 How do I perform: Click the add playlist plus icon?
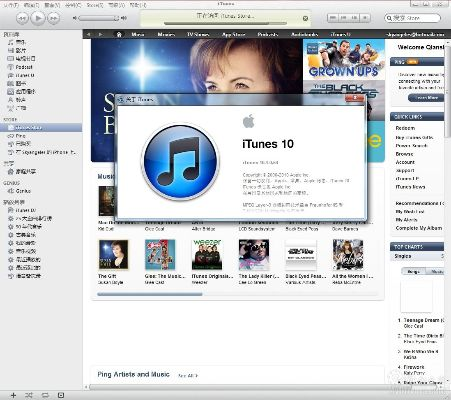click(x=13, y=395)
